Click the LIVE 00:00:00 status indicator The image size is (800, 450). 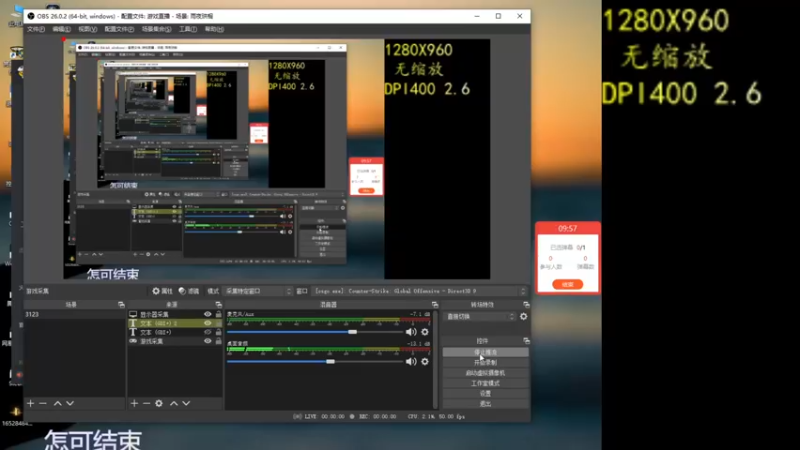[319, 416]
